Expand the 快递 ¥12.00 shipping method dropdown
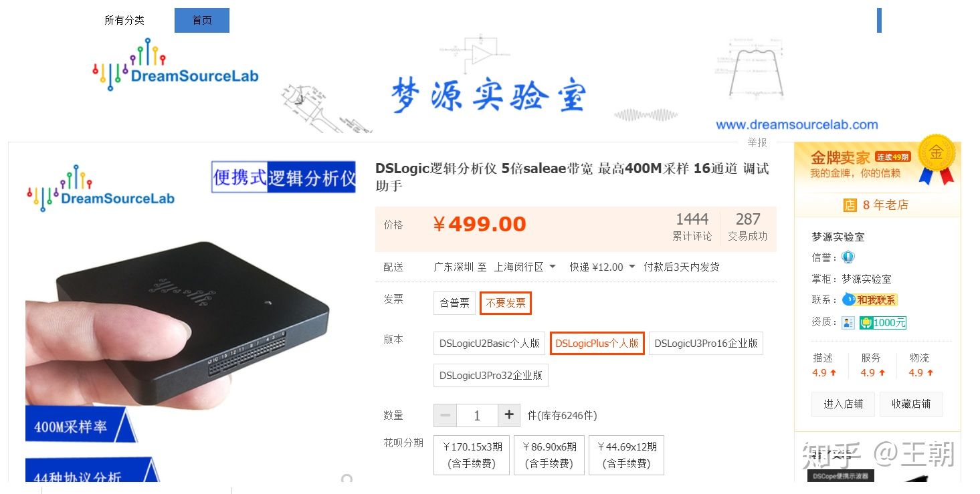 602,267
